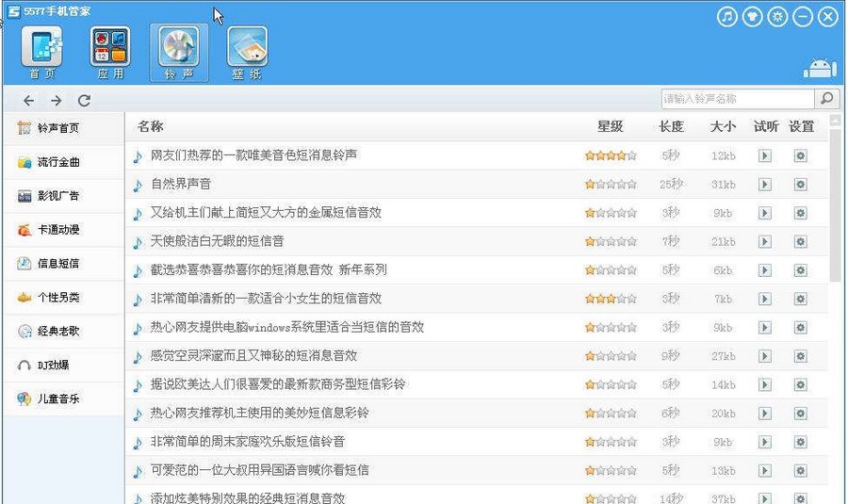The height and width of the screenshot is (504, 848).
Task: Open 铃声首页 in sidebar
Action: click(64, 128)
